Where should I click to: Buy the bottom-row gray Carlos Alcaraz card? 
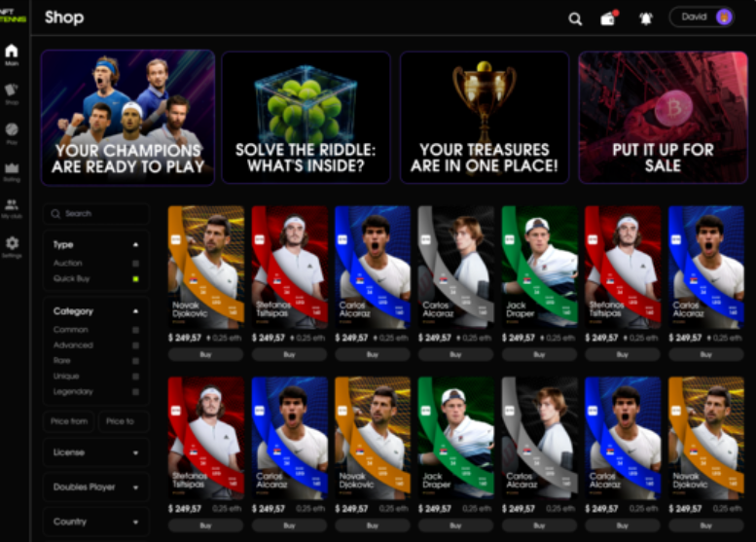pyautogui.click(x=540, y=525)
